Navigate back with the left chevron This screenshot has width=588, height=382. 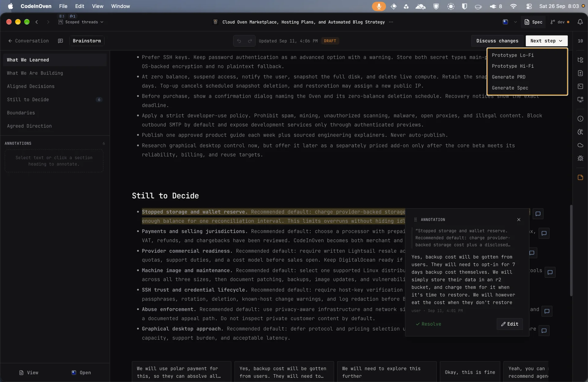[37, 22]
